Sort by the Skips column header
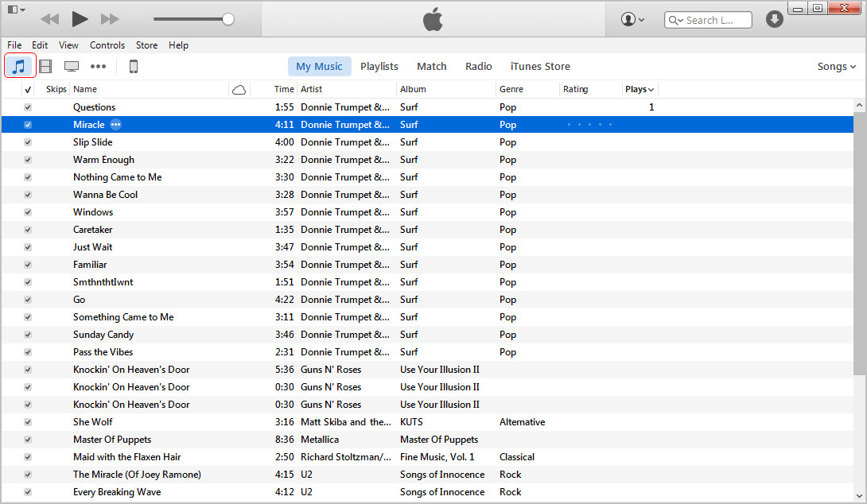Screen dimensions: 867x504 (x=56, y=89)
